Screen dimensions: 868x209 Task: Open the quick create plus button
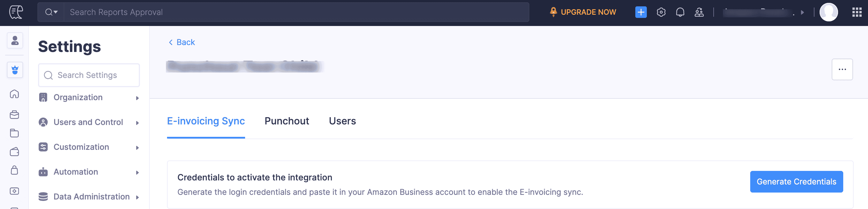(x=640, y=12)
